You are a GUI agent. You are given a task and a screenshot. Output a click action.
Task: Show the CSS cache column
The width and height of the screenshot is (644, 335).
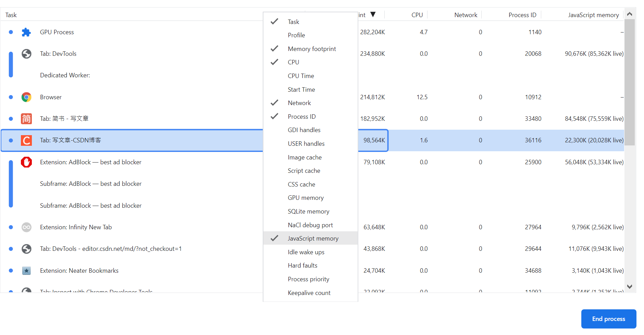311,184
